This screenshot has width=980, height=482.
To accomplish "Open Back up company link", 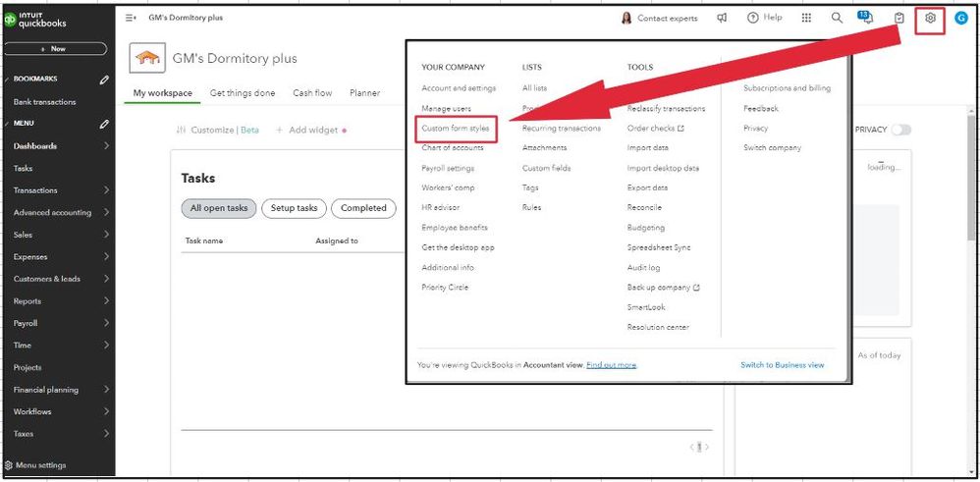I will pyautogui.click(x=663, y=288).
